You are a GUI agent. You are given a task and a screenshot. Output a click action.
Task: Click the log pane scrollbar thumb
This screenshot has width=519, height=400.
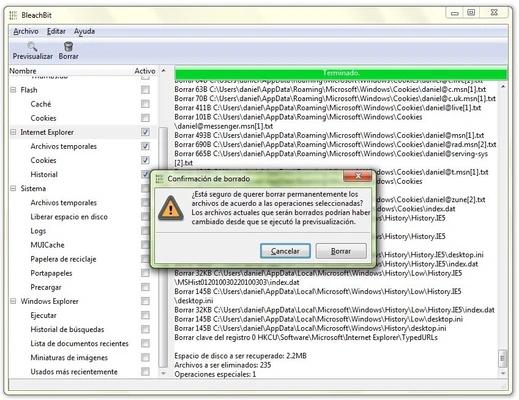503,358
